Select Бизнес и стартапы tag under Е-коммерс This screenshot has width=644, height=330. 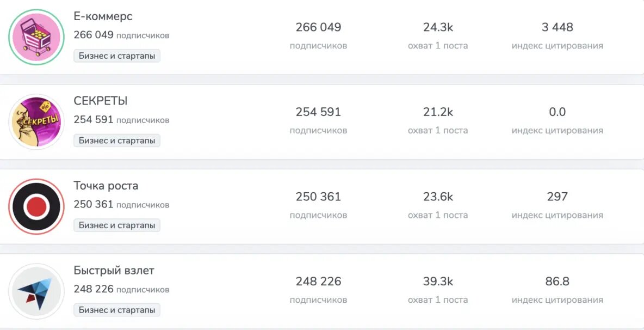pyautogui.click(x=116, y=56)
